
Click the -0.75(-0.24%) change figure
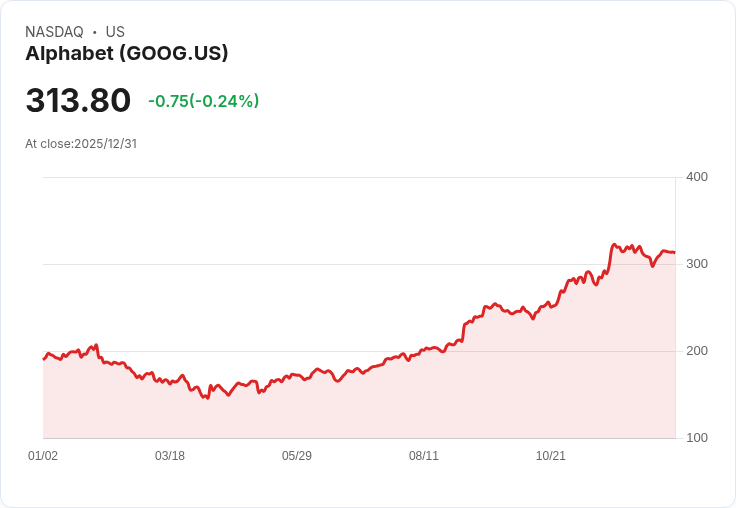pos(203,101)
